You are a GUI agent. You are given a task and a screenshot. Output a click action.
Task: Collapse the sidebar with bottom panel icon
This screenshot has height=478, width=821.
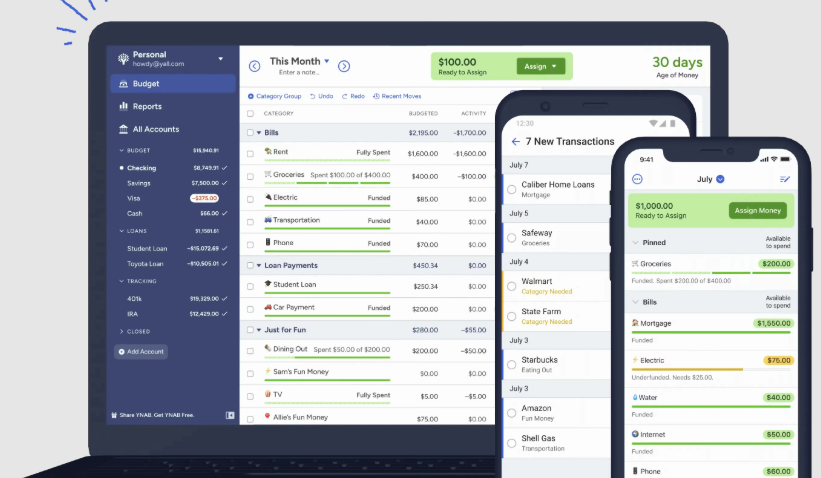pyautogui.click(x=230, y=415)
